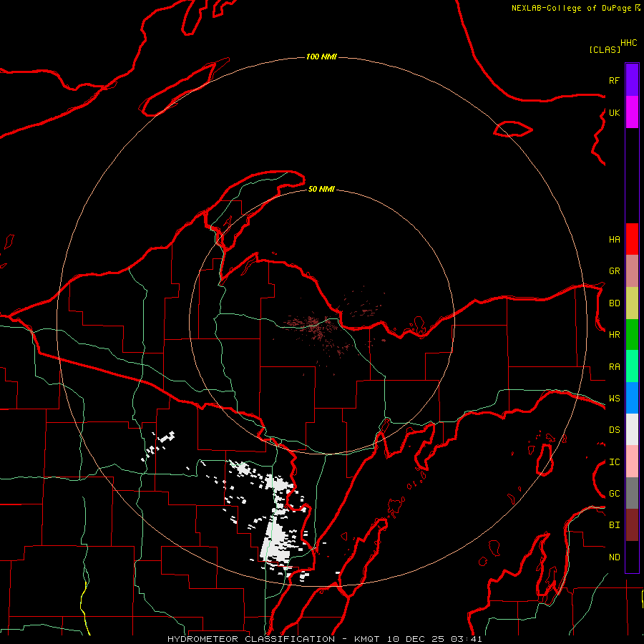Click the GR legend label
This screenshot has width=644, height=644.
614,271
